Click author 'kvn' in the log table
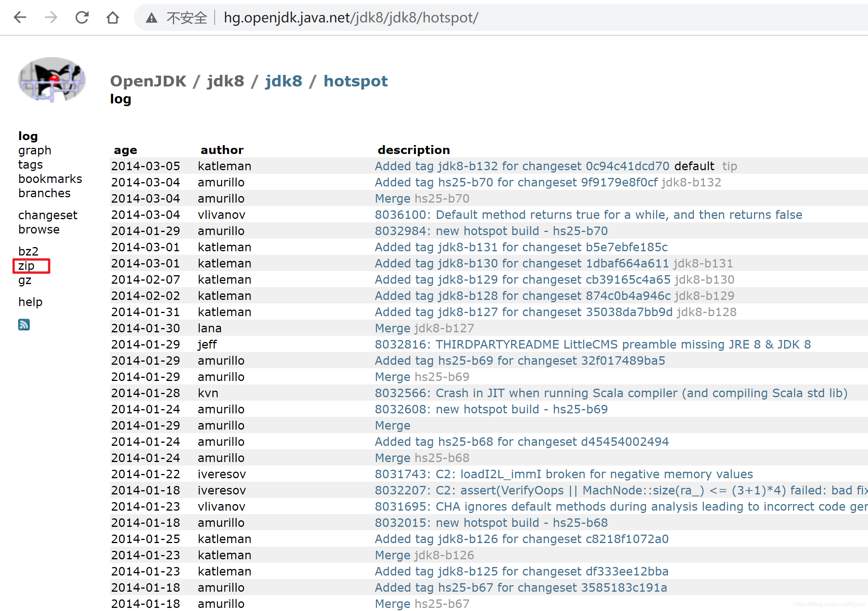The image size is (868, 611). (x=208, y=393)
